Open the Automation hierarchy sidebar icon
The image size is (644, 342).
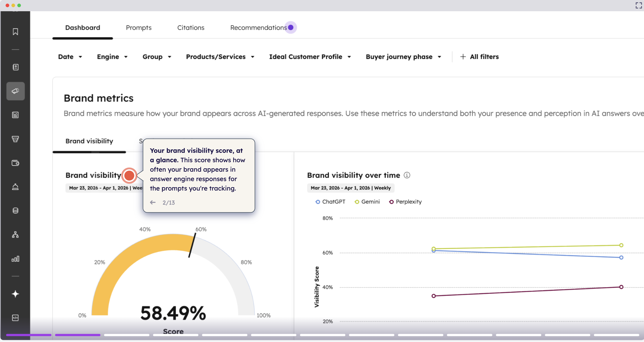click(x=15, y=235)
